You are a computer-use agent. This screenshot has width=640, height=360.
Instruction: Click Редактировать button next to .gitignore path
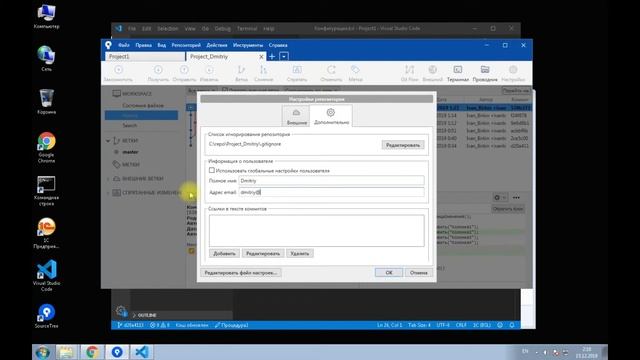403,145
